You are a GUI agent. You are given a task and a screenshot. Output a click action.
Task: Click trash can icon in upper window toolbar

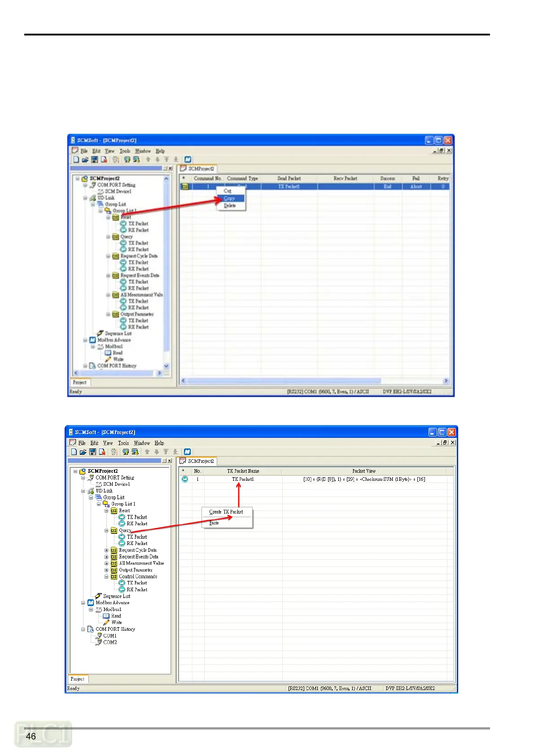[x=115, y=159]
